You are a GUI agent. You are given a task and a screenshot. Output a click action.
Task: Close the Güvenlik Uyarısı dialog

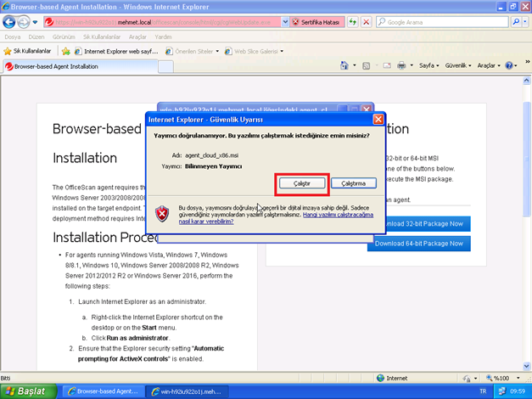pyautogui.click(x=378, y=120)
